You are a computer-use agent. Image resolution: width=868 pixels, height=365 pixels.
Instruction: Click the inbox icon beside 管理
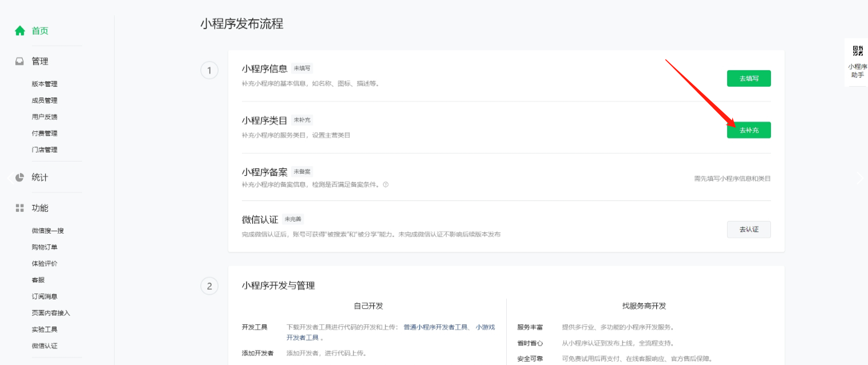point(20,62)
